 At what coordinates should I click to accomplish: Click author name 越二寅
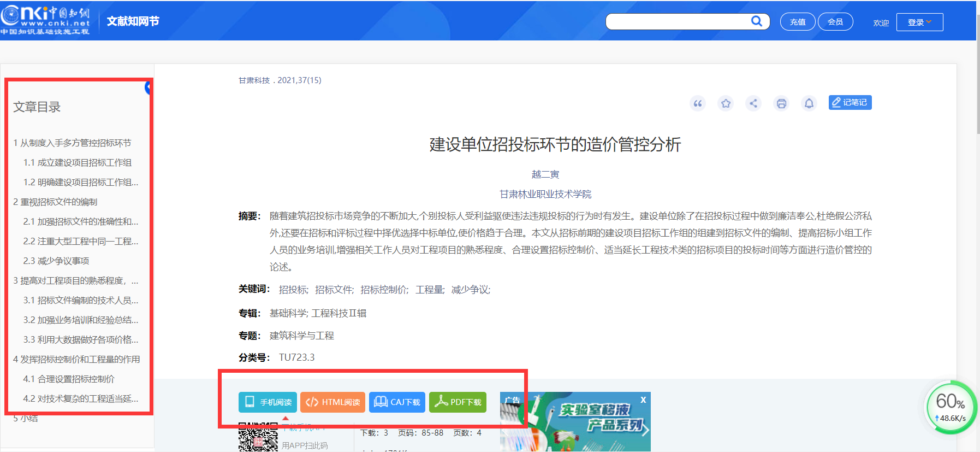545,174
